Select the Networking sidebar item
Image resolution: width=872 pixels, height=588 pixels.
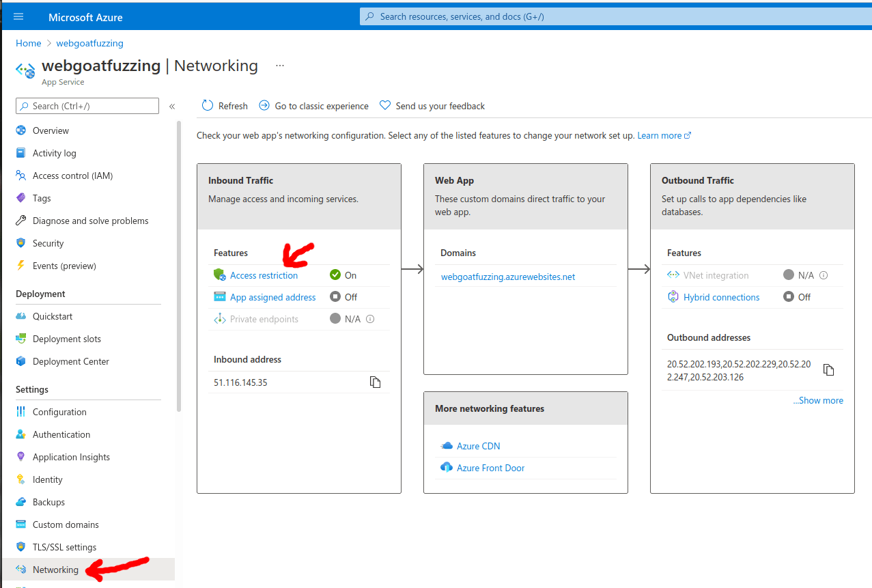(x=87, y=570)
